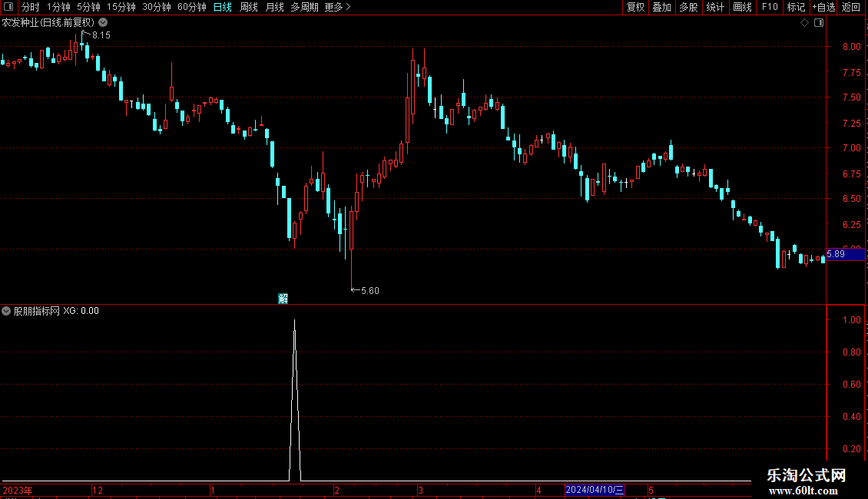Click the white XG indicator spike
The width and height of the screenshot is (868, 499).
[294, 398]
